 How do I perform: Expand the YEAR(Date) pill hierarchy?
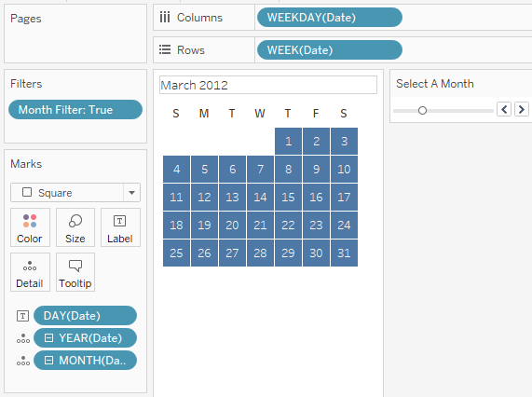click(x=48, y=338)
